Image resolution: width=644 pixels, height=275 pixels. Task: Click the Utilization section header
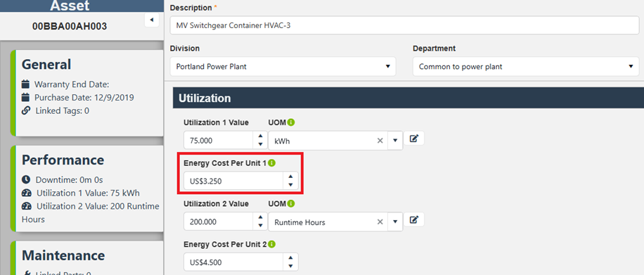408,98
